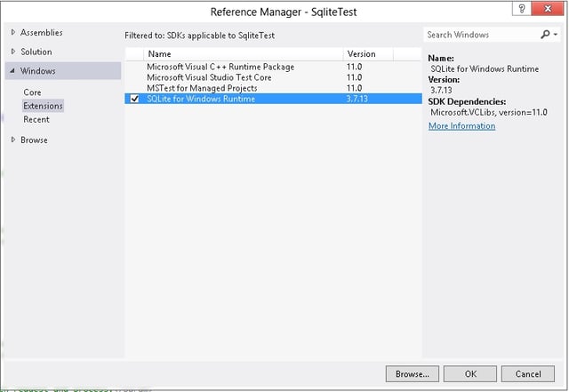Expand the Browse tree node
The height and width of the screenshot is (392, 569).
(x=13, y=140)
